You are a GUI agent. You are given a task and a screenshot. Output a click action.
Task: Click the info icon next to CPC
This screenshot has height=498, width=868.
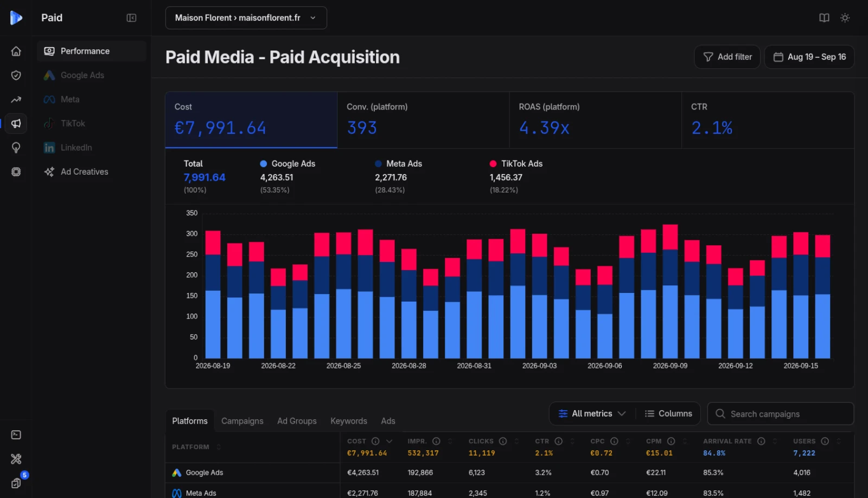tap(614, 441)
